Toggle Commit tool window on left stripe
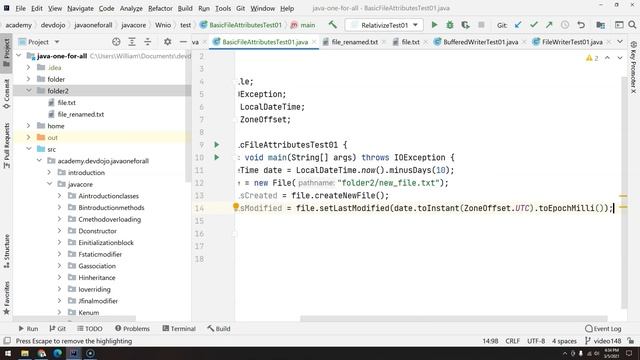 [x=7, y=93]
